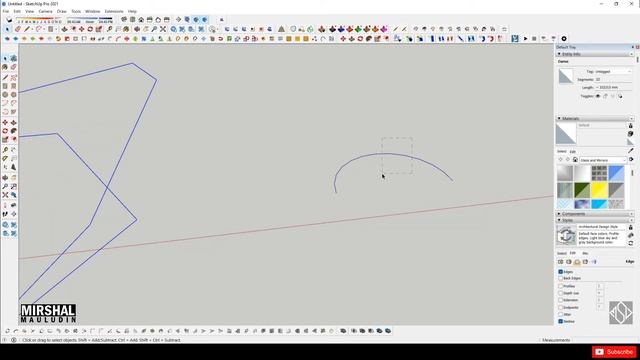Open Face settings icon in Styles Edit

pos(569,262)
